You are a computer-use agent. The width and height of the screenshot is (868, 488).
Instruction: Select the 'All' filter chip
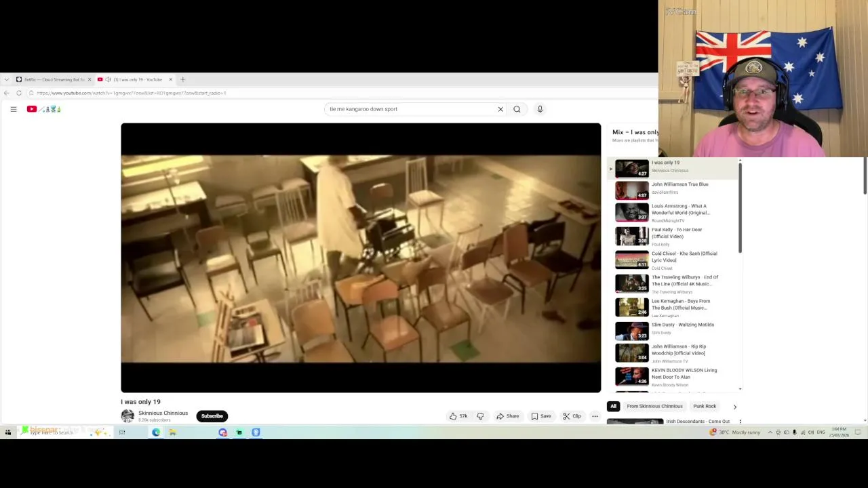tap(613, 407)
